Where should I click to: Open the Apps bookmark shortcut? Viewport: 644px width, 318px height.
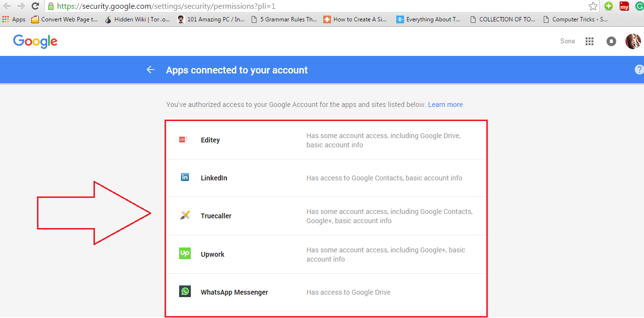click(14, 19)
